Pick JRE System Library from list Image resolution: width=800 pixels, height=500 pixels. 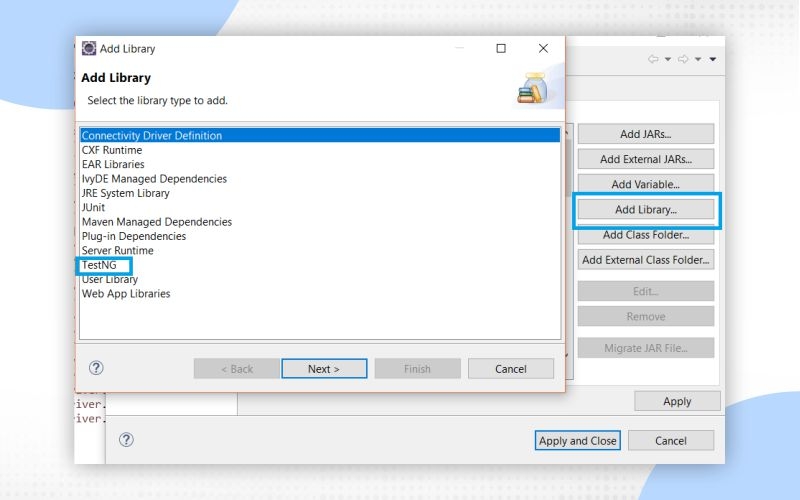(125, 193)
